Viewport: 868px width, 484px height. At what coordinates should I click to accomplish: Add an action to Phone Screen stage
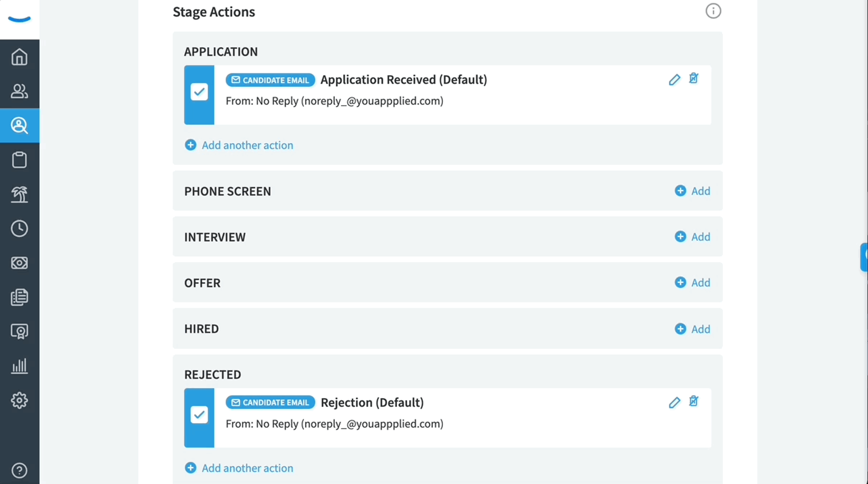(x=692, y=191)
